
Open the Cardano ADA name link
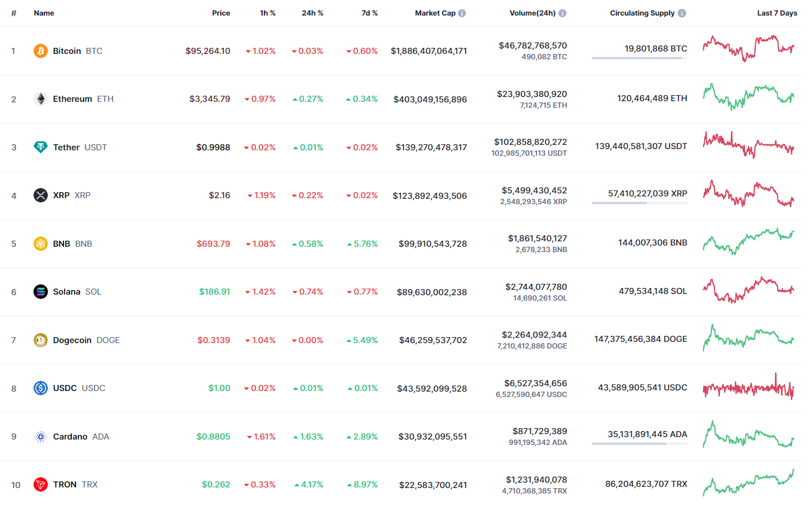70,437
